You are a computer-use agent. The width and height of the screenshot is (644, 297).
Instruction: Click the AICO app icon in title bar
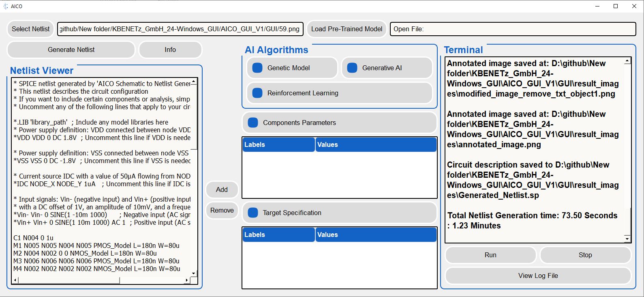(6, 6)
